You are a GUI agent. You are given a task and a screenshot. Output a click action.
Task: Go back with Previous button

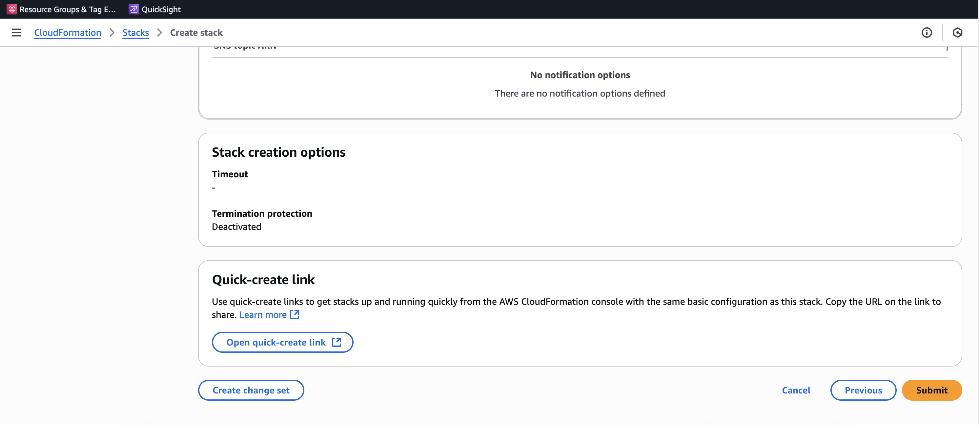click(x=863, y=390)
